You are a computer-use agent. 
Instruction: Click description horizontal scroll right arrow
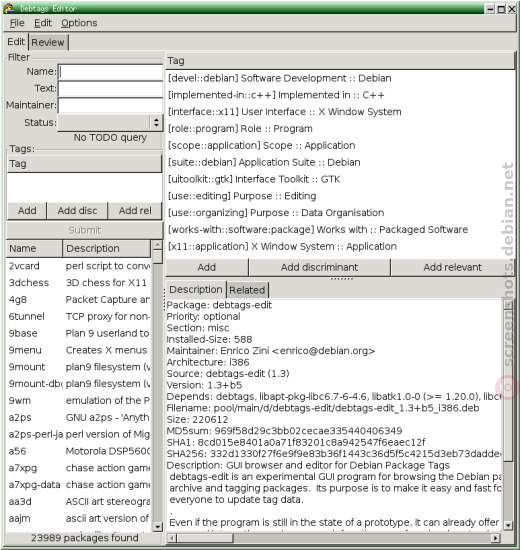pos(495,538)
